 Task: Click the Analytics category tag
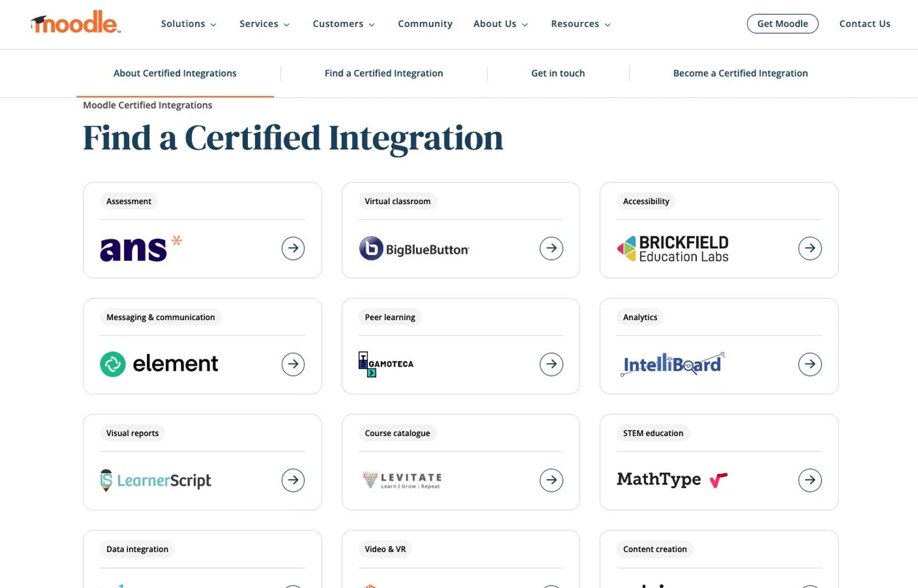coord(640,317)
